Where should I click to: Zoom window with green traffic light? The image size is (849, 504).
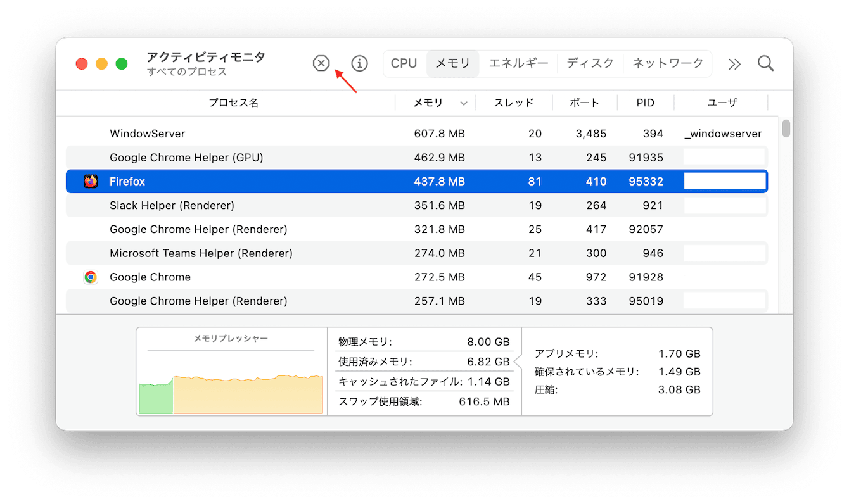tap(122, 64)
